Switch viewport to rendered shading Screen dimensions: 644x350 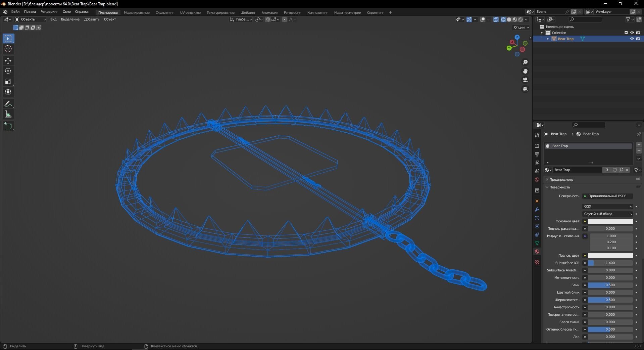pyautogui.click(x=521, y=19)
